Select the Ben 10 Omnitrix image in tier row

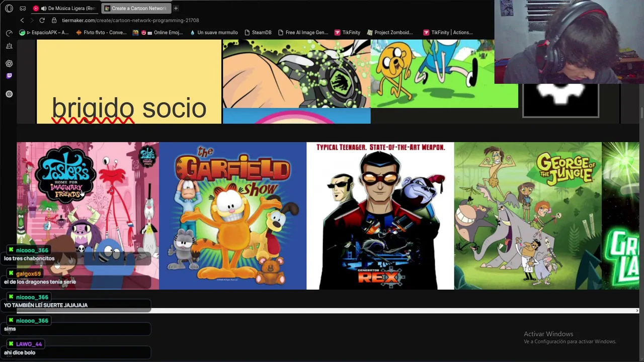(296, 73)
